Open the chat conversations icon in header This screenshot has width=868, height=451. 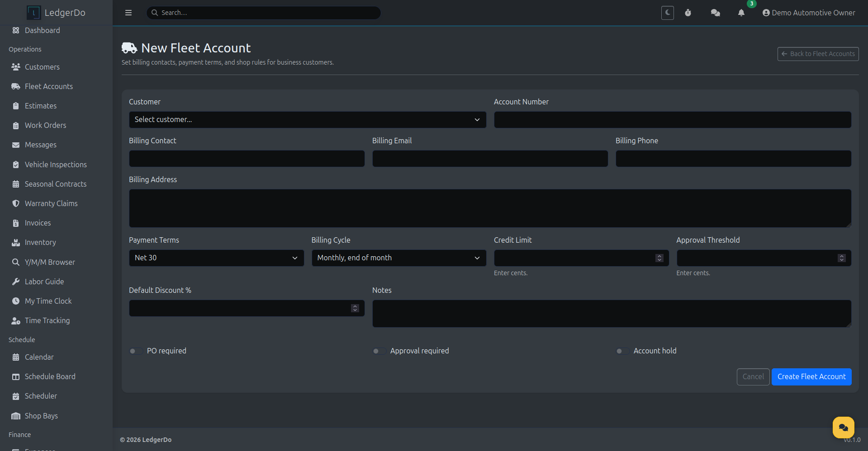coord(715,13)
